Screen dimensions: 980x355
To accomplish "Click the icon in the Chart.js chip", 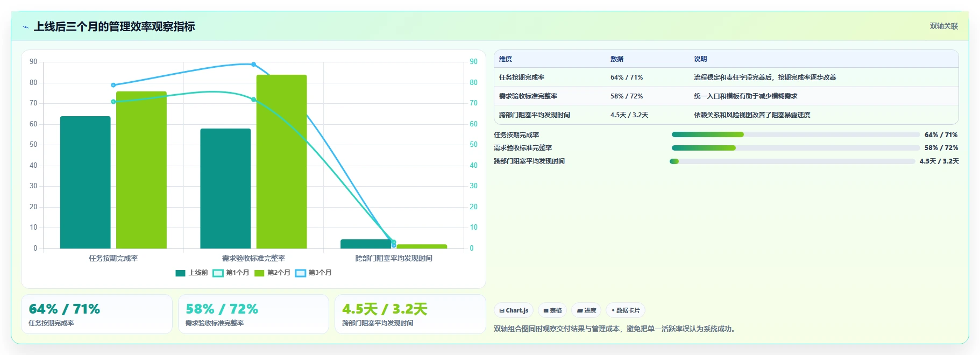I will click(x=502, y=311).
